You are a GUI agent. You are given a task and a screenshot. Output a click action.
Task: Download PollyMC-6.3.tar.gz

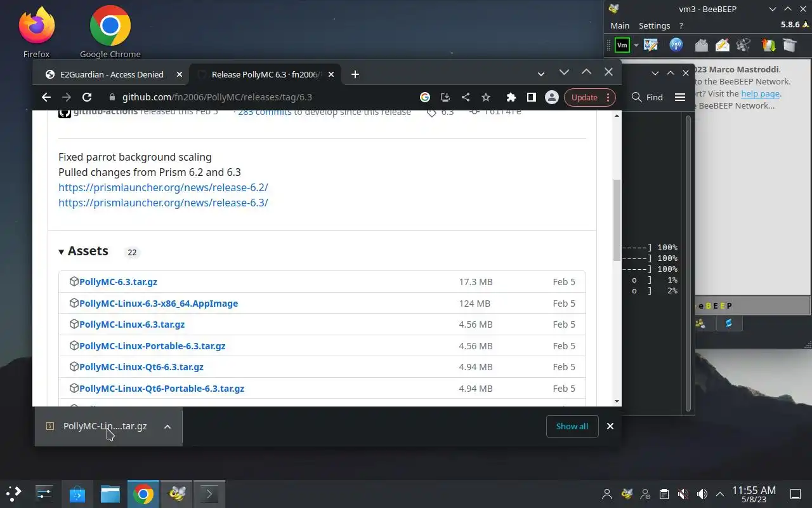118,282
